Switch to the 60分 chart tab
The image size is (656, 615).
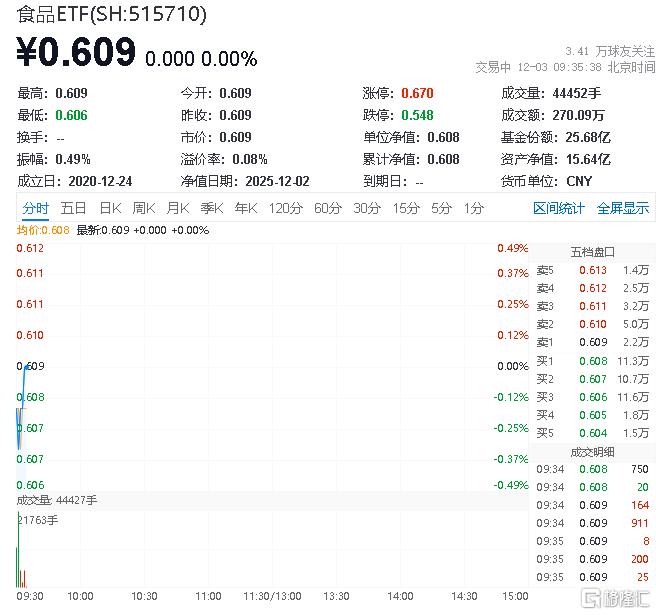(x=328, y=208)
